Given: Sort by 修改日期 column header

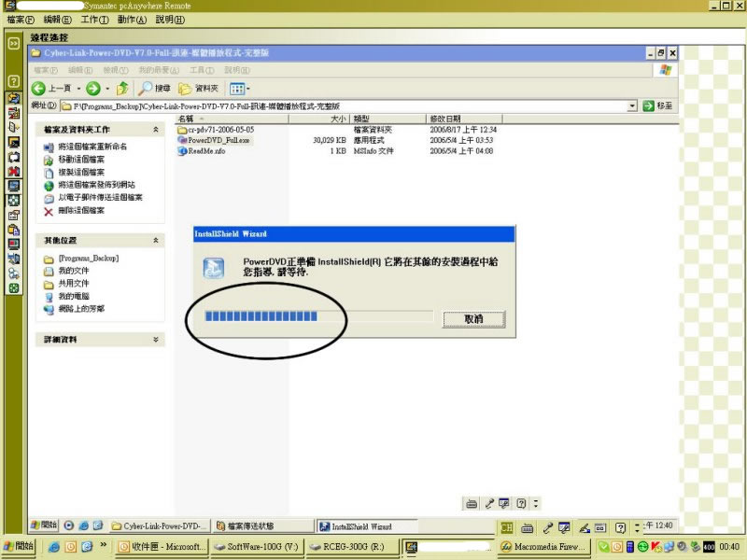Looking at the screenshot, I should click(x=464, y=119).
